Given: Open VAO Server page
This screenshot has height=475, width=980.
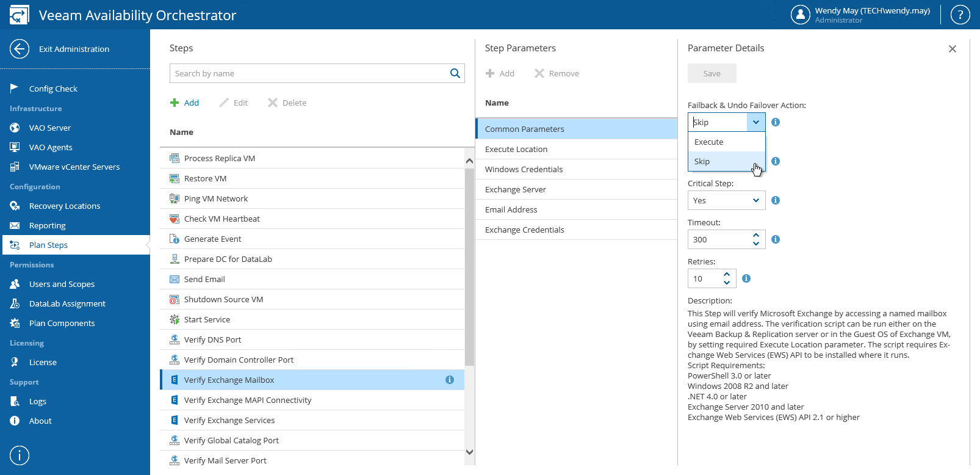Looking at the screenshot, I should click(x=50, y=128).
